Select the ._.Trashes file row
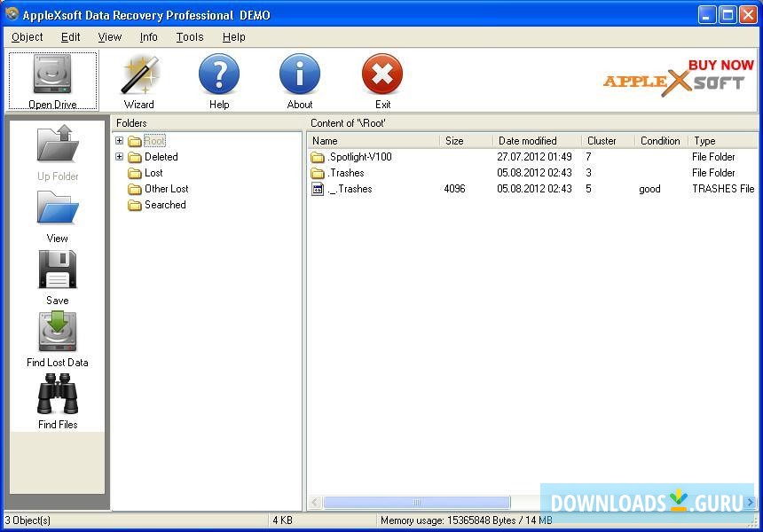Screen dimensions: 763x532 pos(350,189)
